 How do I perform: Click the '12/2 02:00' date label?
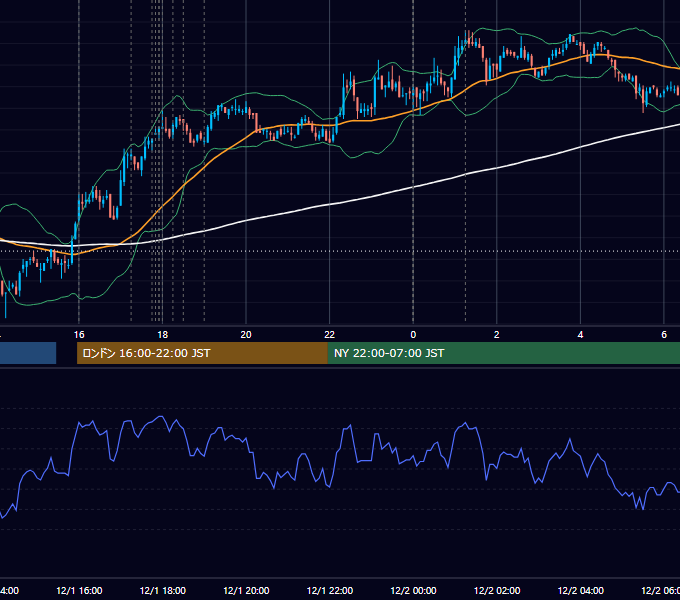(x=497, y=590)
